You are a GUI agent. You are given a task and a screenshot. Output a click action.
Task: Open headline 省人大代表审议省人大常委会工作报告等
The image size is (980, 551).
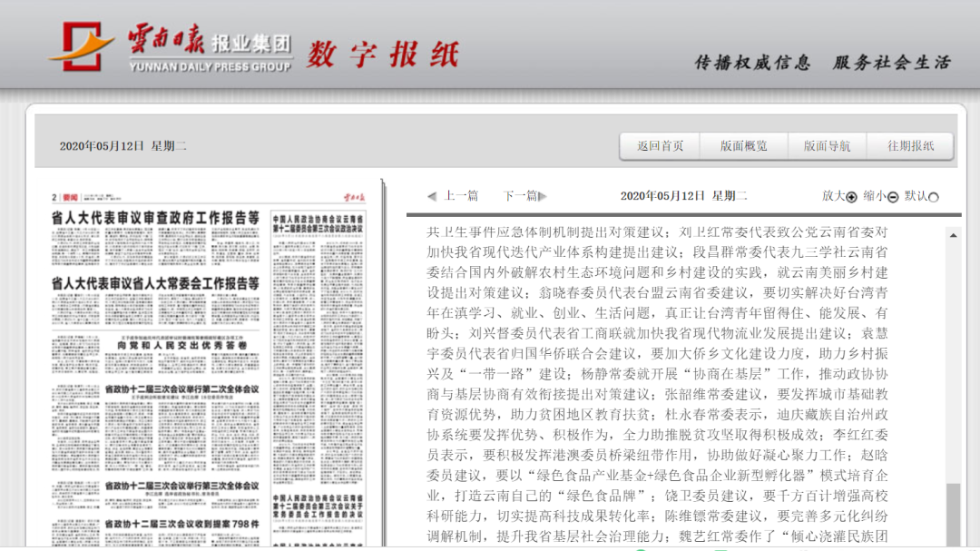[155, 283]
